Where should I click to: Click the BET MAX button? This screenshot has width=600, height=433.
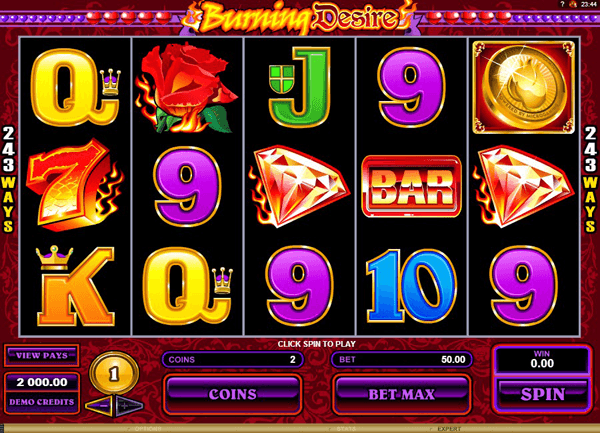pyautogui.click(x=401, y=394)
